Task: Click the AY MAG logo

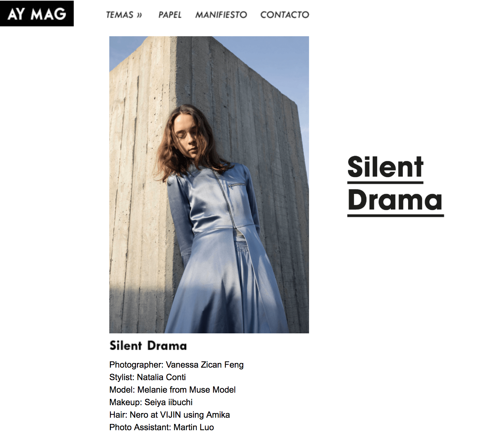Action: pyautogui.click(x=37, y=14)
